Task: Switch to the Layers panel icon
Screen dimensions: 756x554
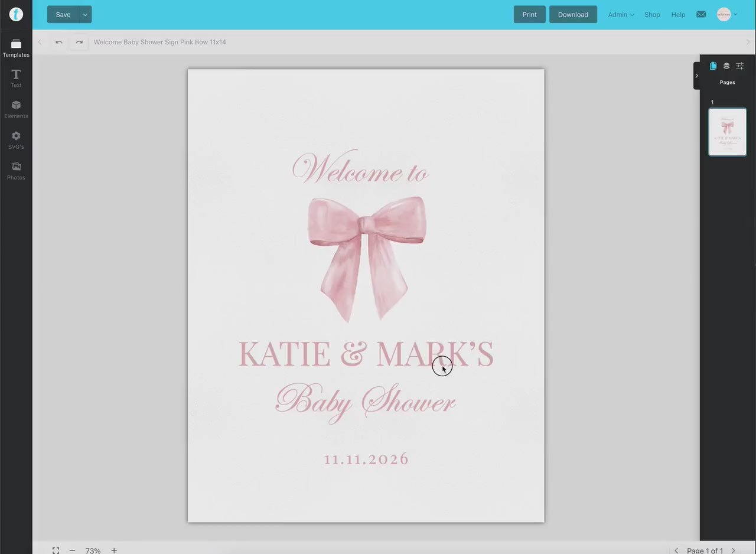Action: coord(726,66)
